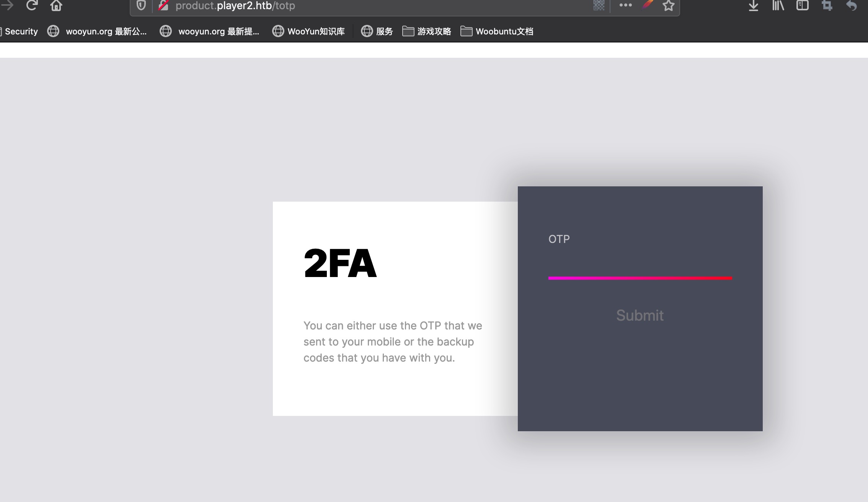868x502 pixels.
Task: Open page actions three-dots menu
Action: tap(625, 5)
